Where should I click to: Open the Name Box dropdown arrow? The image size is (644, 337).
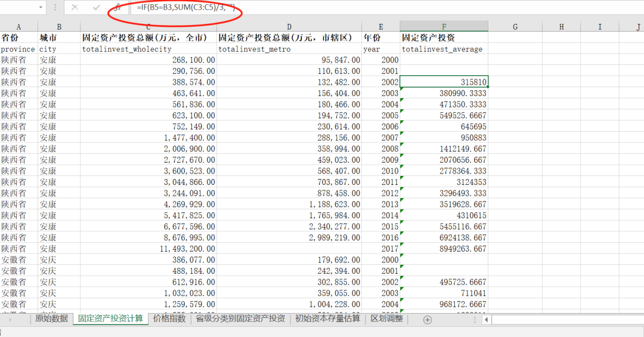coord(41,7)
